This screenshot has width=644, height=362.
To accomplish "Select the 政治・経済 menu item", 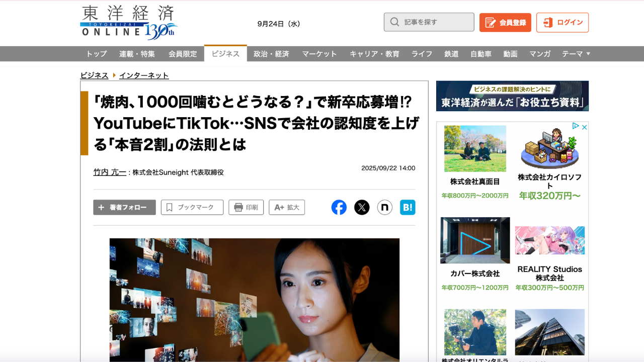I will point(271,54).
